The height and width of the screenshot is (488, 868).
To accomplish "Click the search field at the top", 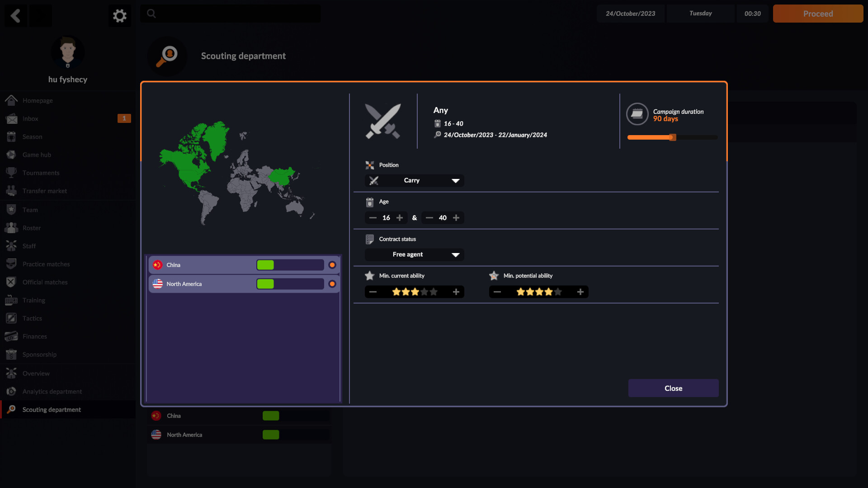I will click(230, 14).
